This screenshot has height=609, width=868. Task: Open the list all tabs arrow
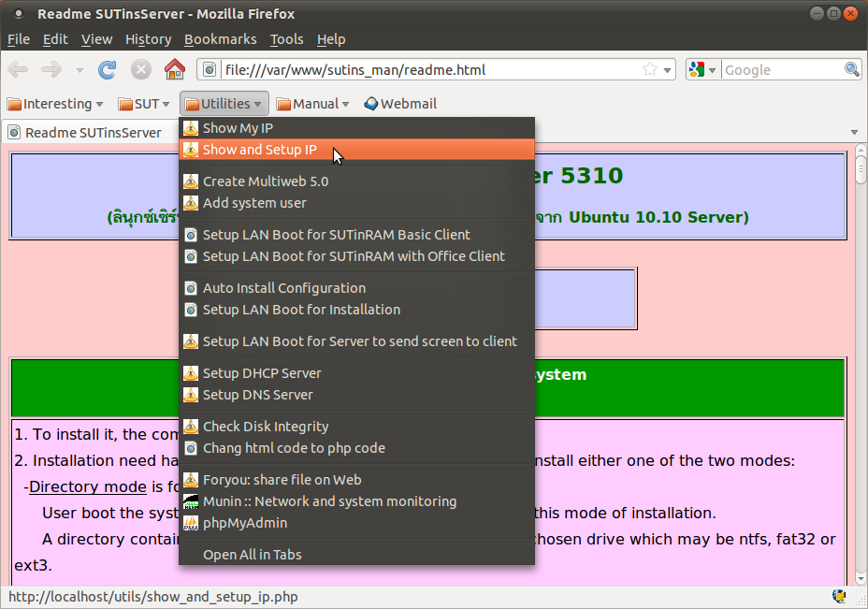(x=854, y=132)
